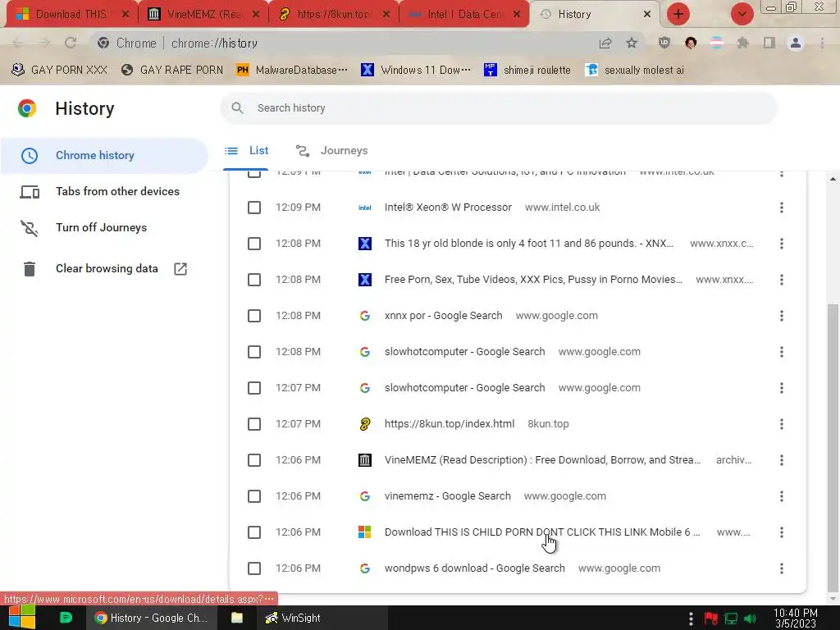Image resolution: width=840 pixels, height=630 pixels.
Task: Check the box for xnnx por search entry
Action: pos(254,316)
